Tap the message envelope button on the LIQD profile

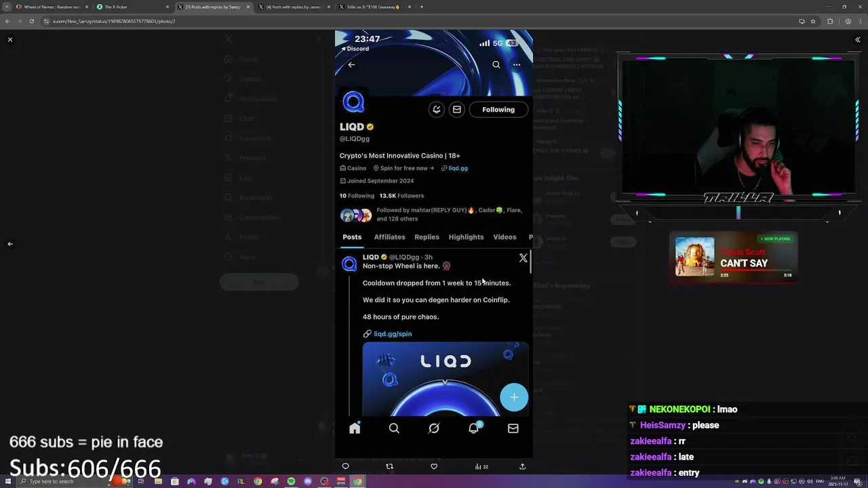(x=457, y=110)
